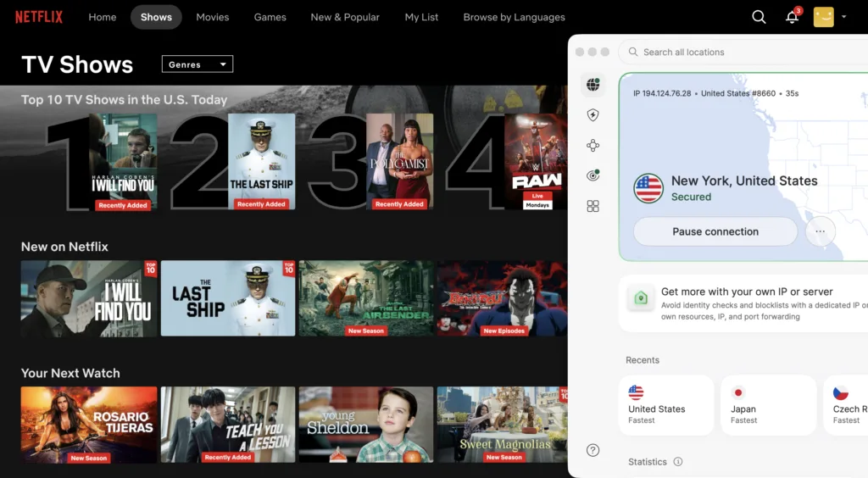Open the yellow profile avatar
This screenshot has width=868, height=478.
coord(824,17)
